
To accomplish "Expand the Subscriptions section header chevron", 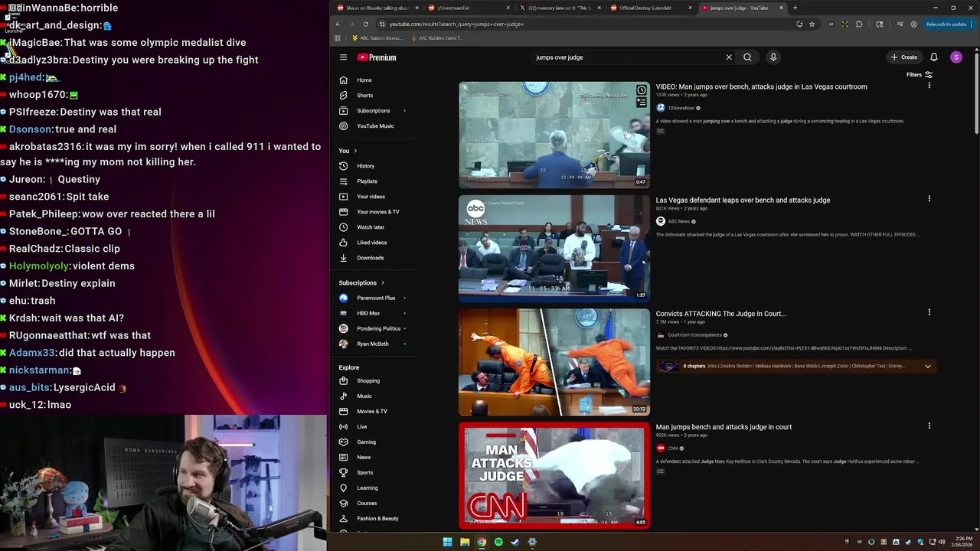I will (x=383, y=283).
